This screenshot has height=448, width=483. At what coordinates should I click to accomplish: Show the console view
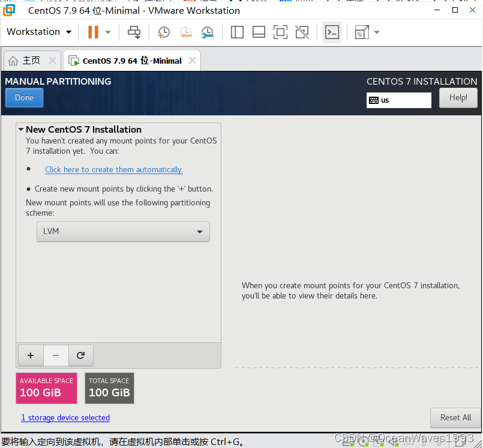[x=332, y=32]
